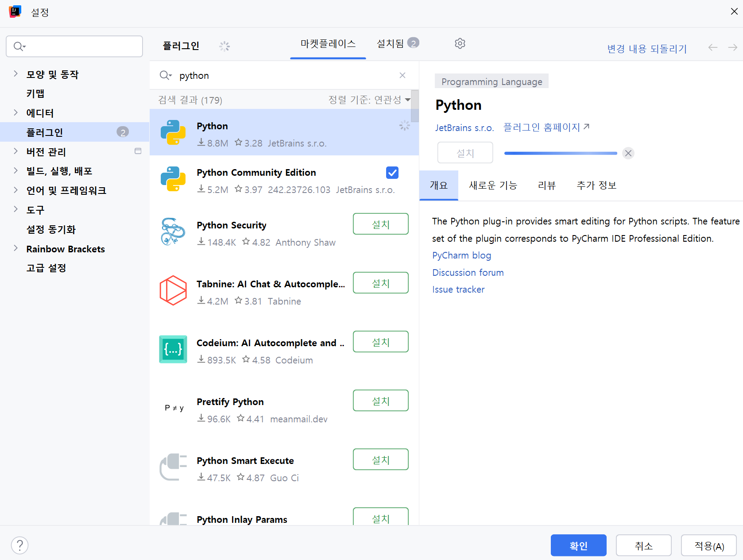
Task: Click the external link arrow next to plugin homepage
Action: click(586, 127)
